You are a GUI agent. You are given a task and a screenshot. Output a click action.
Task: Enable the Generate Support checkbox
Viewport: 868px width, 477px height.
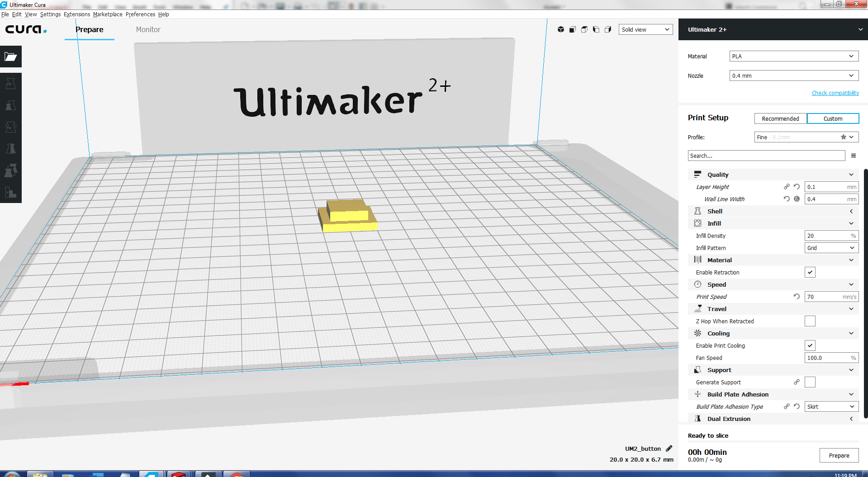(x=810, y=382)
